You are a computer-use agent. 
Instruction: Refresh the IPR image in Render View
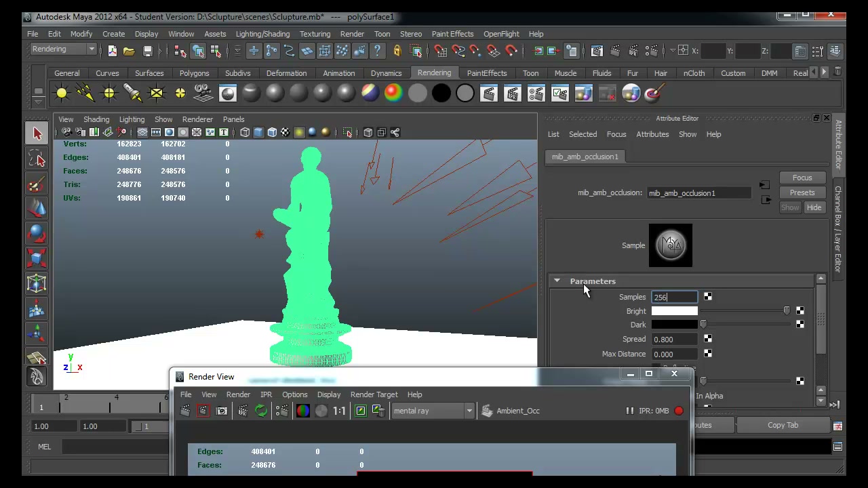[261, 411]
